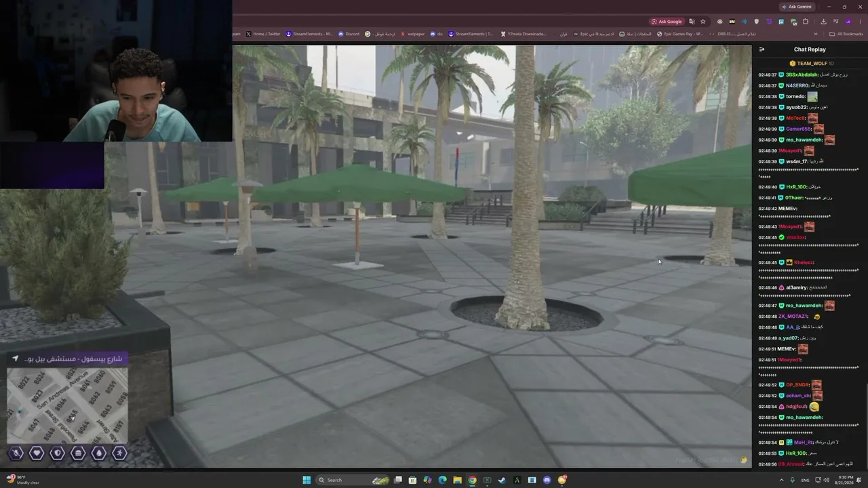Screen dimensions: 868x488
Task: Click the Ask Google button
Action: pyautogui.click(x=667, y=22)
